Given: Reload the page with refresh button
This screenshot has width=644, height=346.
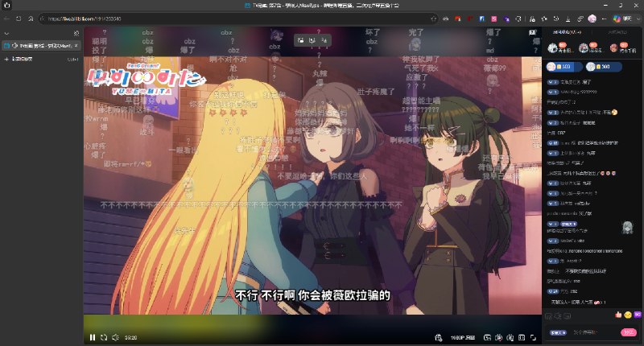Looking at the screenshot, I should click(x=19, y=19).
